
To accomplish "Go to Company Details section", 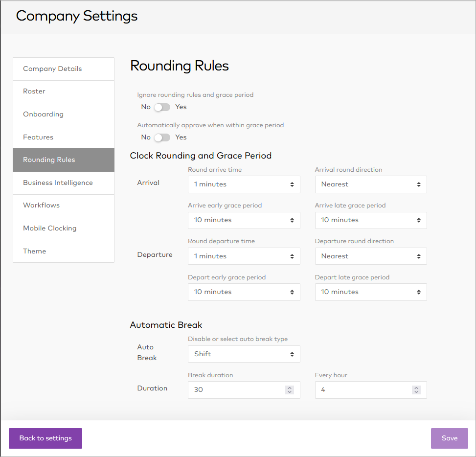I will [64, 69].
